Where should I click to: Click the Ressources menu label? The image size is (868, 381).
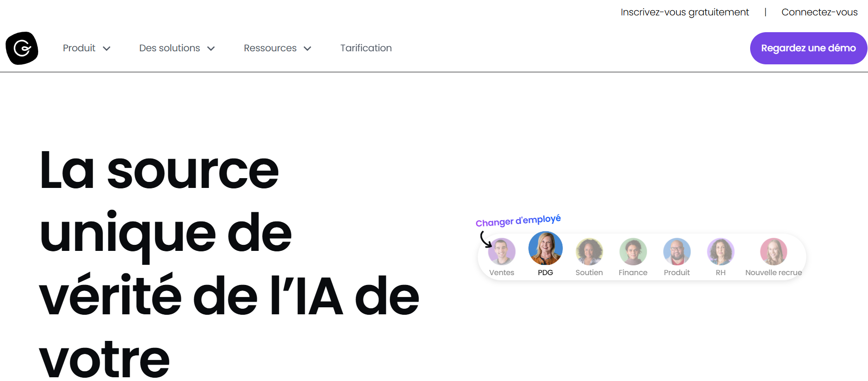[270, 48]
